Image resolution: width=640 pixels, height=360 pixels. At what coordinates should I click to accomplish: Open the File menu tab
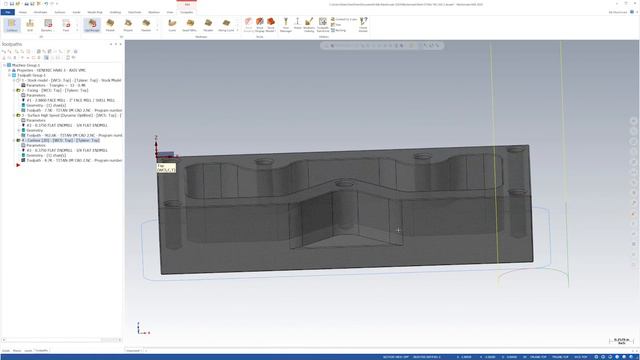(8, 12)
